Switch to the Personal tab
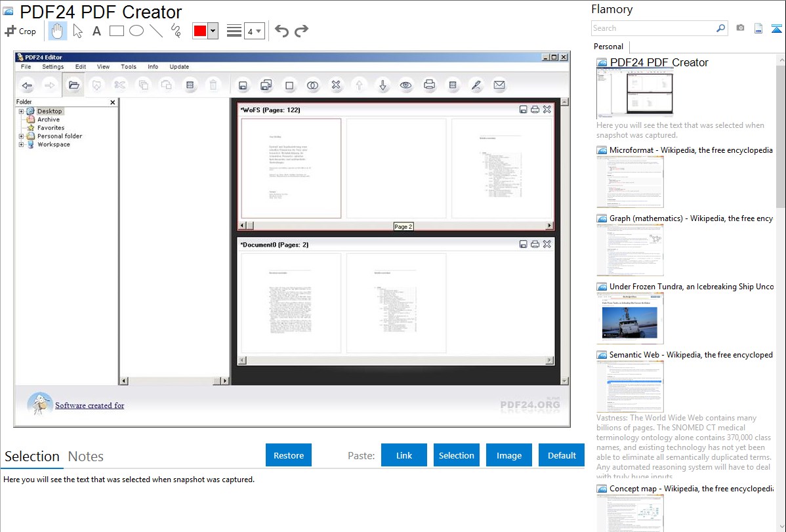 [609, 47]
